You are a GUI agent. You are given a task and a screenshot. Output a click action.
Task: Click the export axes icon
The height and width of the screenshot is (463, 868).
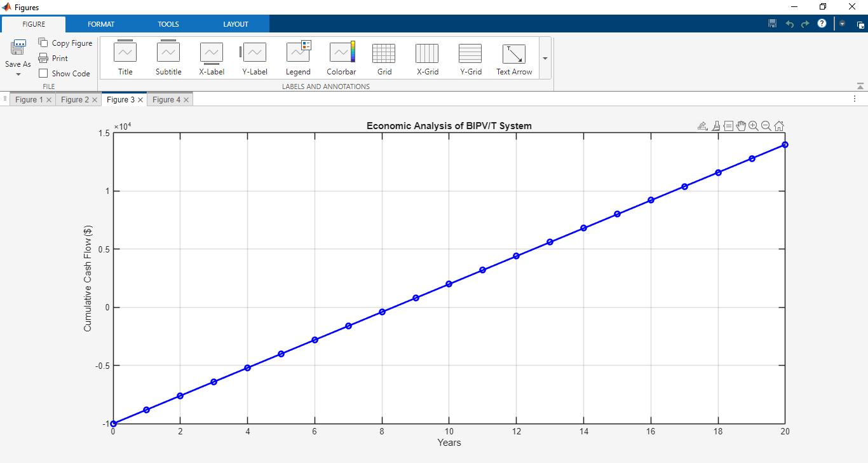pyautogui.click(x=703, y=126)
